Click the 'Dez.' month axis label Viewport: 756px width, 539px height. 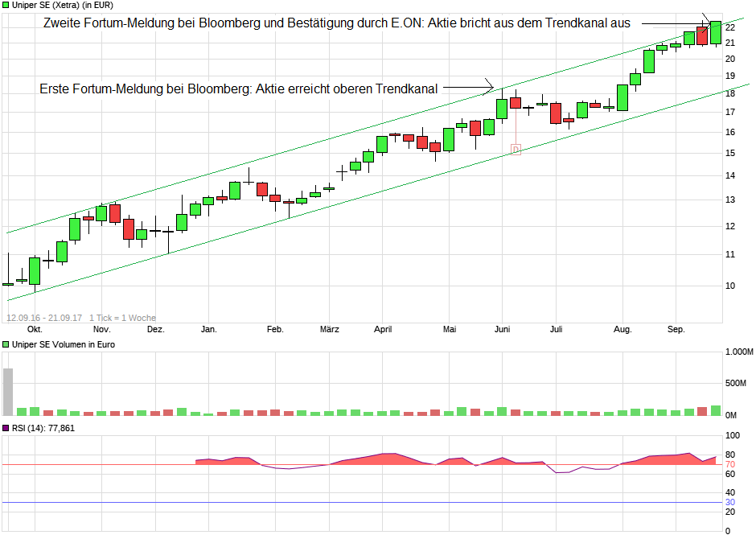click(156, 329)
